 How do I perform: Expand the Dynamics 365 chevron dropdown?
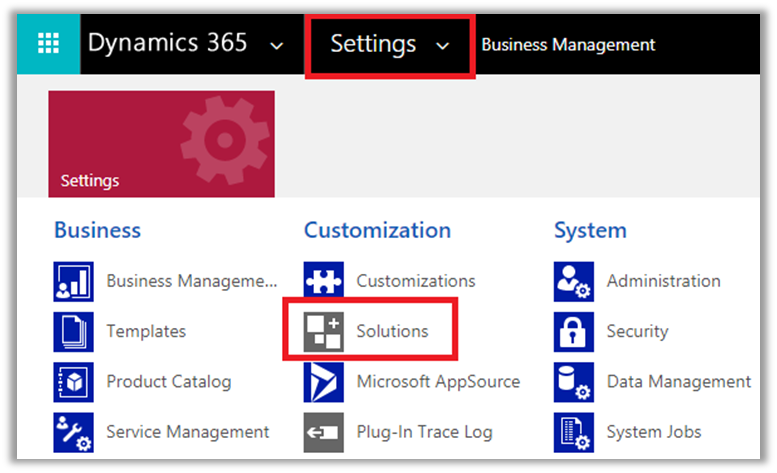277,46
